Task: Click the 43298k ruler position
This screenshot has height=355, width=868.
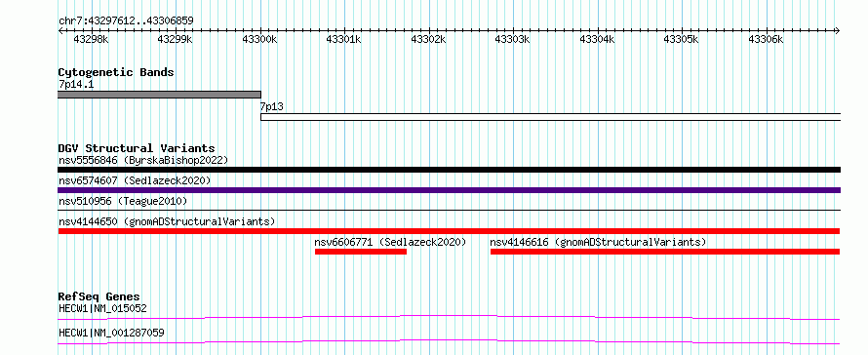Action: click(92, 39)
